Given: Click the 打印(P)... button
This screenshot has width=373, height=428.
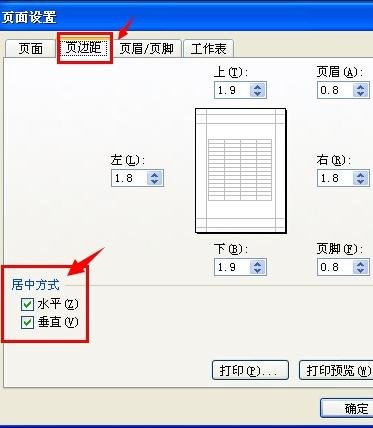Looking at the screenshot, I should coord(250,370).
